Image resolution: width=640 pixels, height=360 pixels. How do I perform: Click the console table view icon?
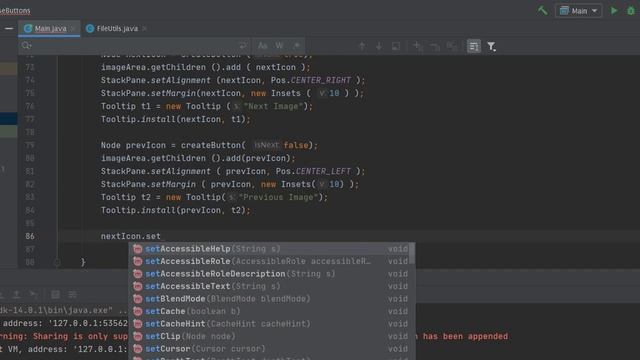tap(55, 294)
